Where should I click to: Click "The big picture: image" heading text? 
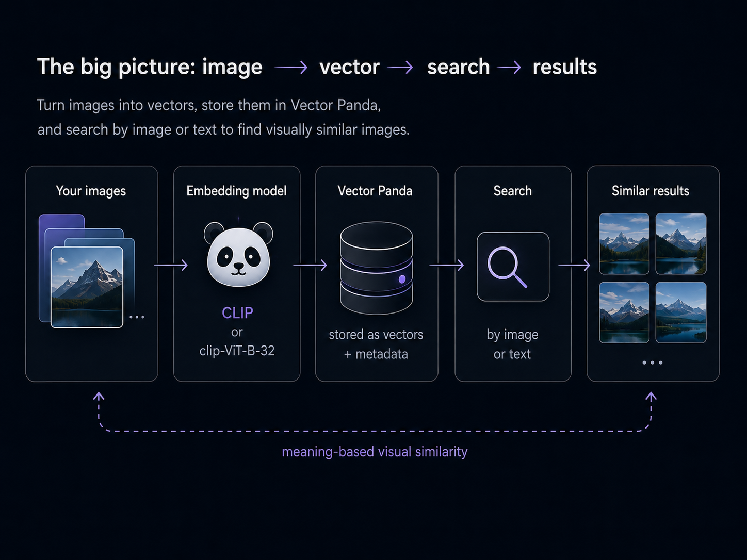[150, 67]
